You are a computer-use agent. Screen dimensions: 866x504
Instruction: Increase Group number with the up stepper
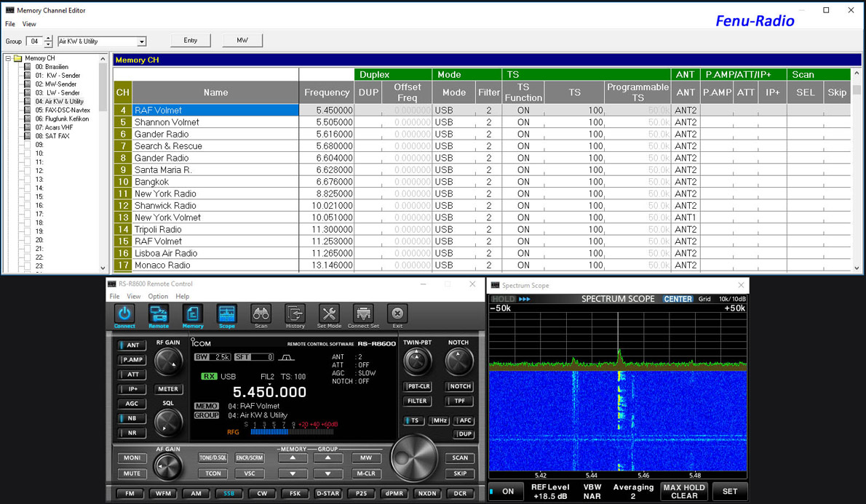pos(49,39)
